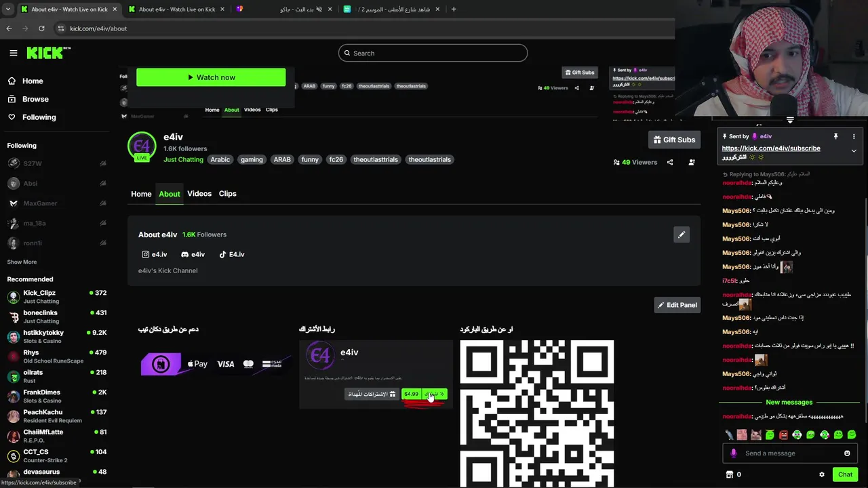Switch to the Videos tab
This screenshot has height=488, width=868.
[199, 194]
